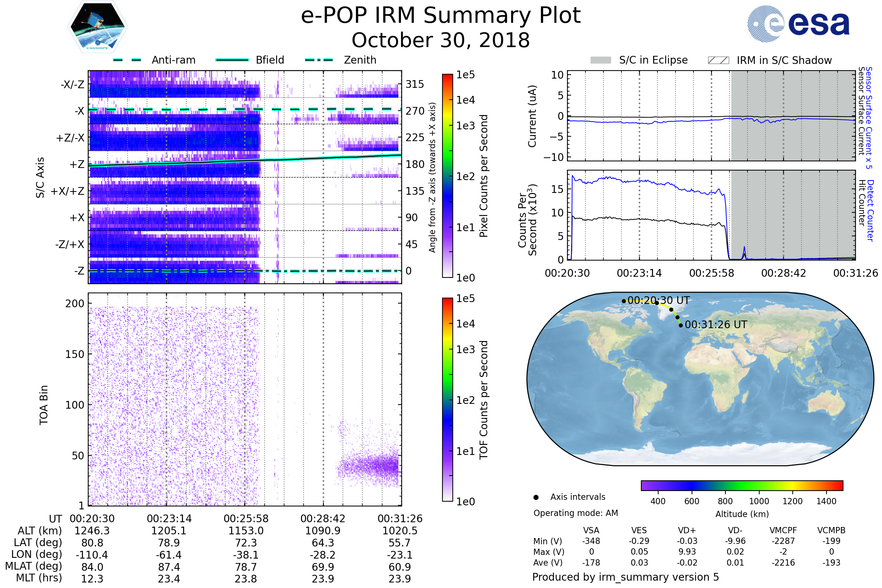
Task: Click the ESA logo
Action: 798,24
